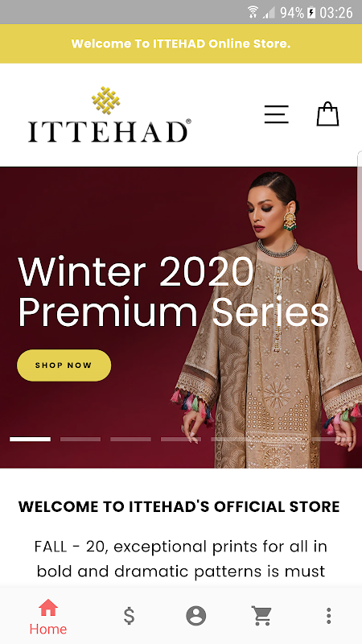The image size is (362, 644).
Task: Tap the welcome announcement banner
Action: 181,43
